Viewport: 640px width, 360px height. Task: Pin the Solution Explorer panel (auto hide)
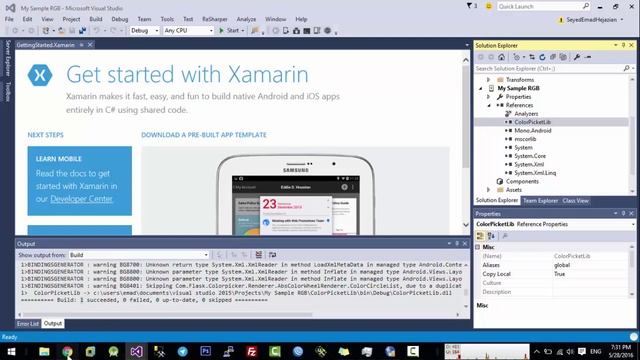[623, 45]
